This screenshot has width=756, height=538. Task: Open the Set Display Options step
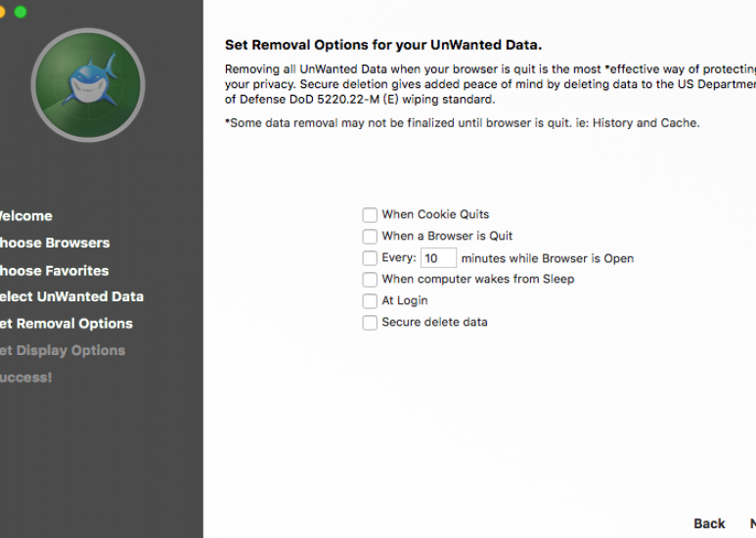63,350
